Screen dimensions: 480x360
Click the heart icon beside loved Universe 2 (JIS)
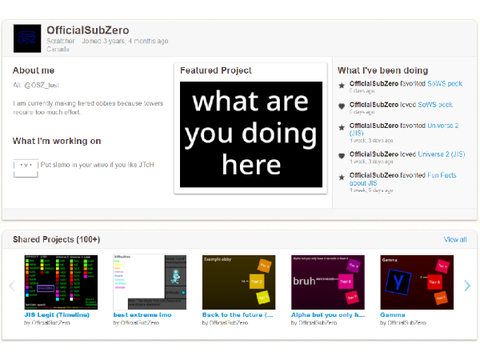coord(342,156)
